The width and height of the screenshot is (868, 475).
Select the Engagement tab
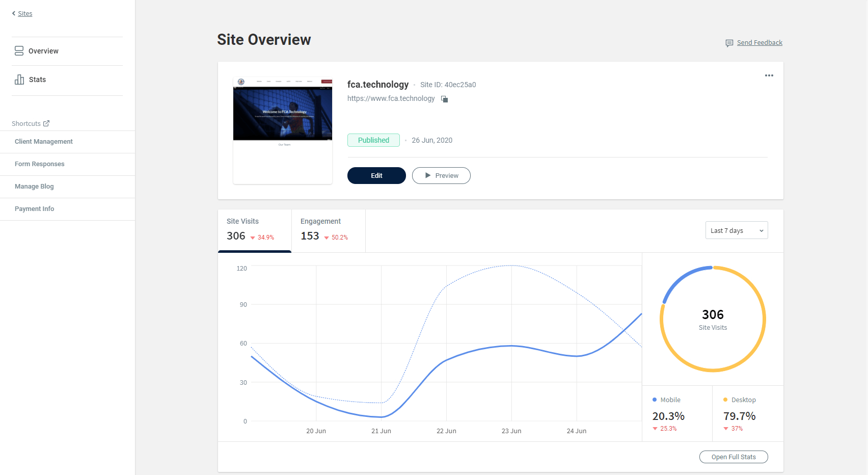[x=329, y=230]
